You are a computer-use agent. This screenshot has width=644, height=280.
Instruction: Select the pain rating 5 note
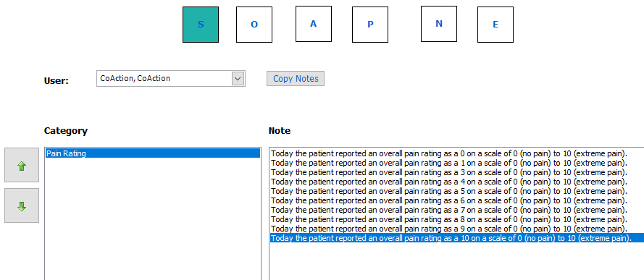449,191
